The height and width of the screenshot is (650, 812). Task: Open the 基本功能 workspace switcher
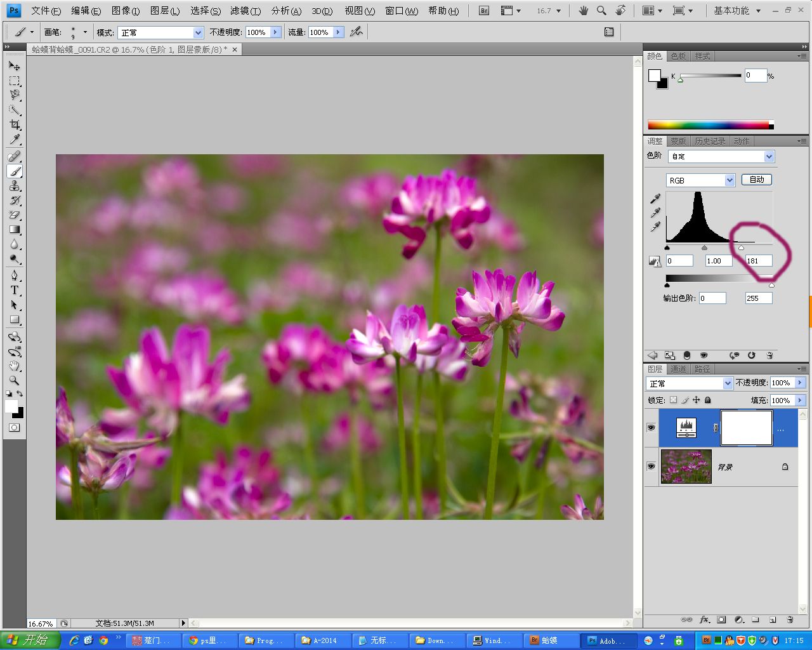coord(737,11)
